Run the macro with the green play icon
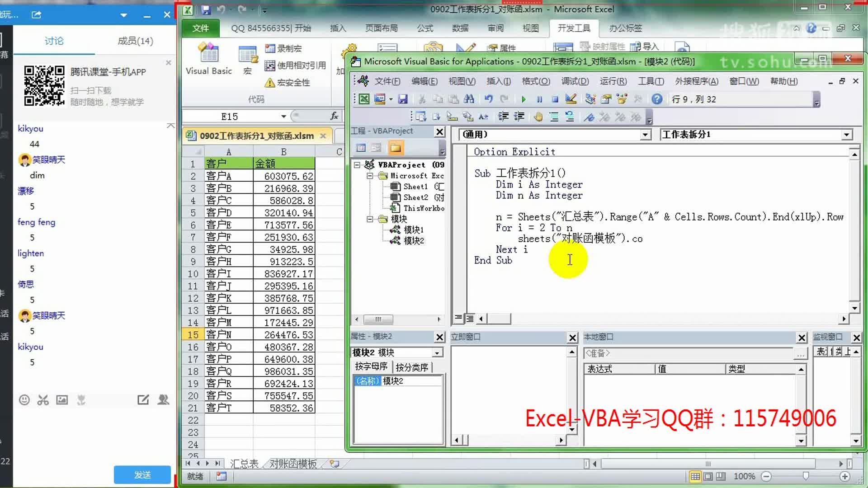The width and height of the screenshot is (868, 488). point(524,99)
